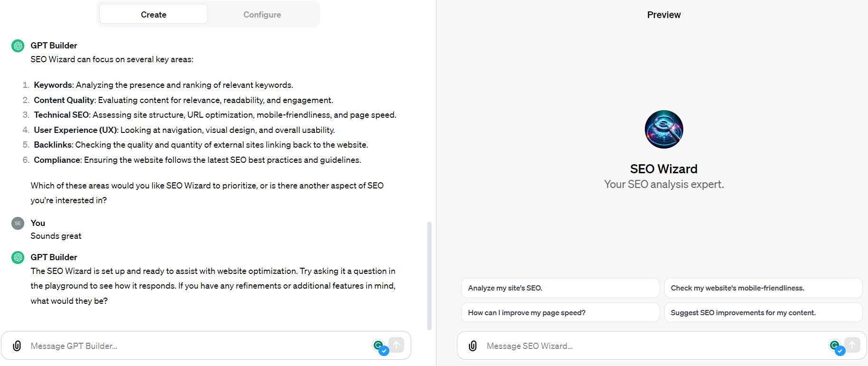Choose the 'Analyze my site's SEO.' suggestion
This screenshot has height=366, width=868.
pos(560,288)
